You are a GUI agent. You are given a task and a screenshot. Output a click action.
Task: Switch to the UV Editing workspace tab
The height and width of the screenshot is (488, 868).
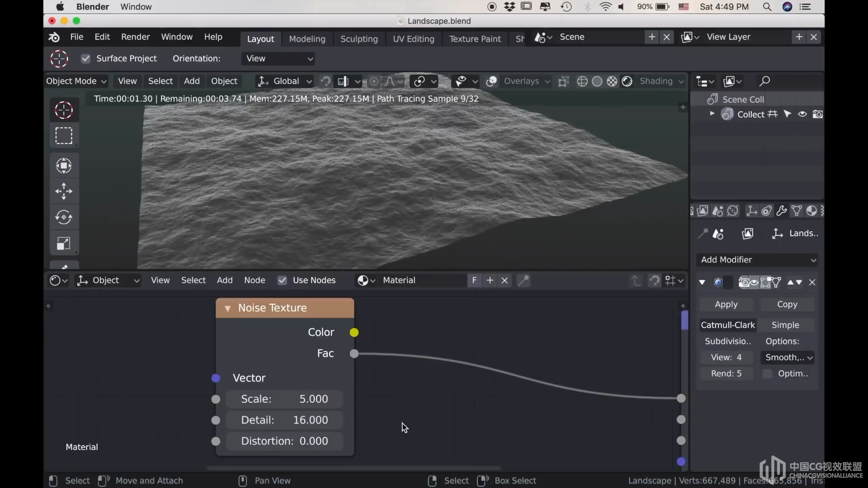(x=414, y=39)
